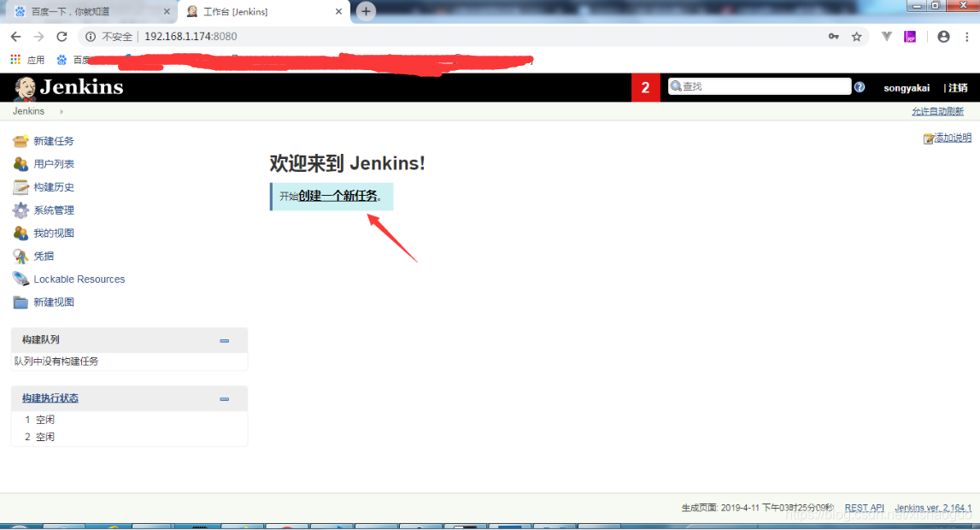Click the 新建视图 folder icon

pyautogui.click(x=20, y=303)
